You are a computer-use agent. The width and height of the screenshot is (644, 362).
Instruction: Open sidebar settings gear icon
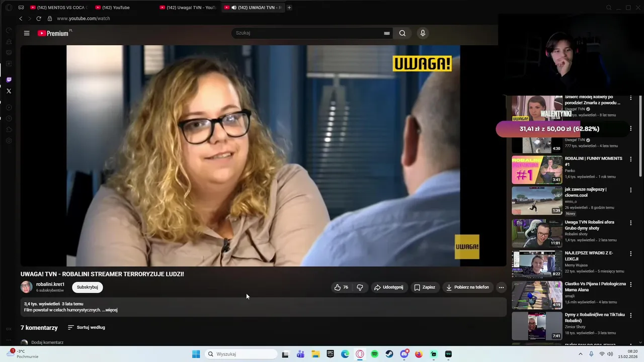(9, 141)
